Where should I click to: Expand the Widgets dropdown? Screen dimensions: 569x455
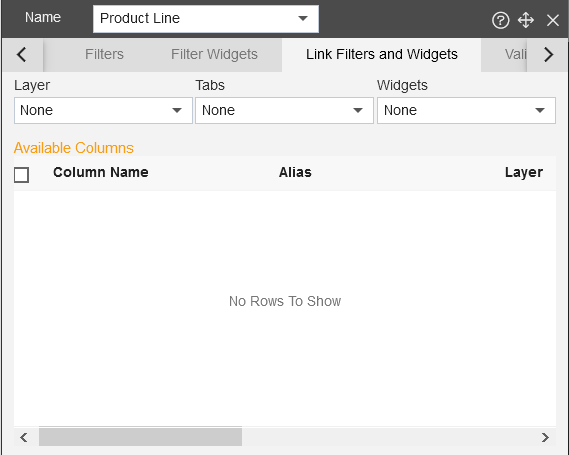click(x=466, y=110)
